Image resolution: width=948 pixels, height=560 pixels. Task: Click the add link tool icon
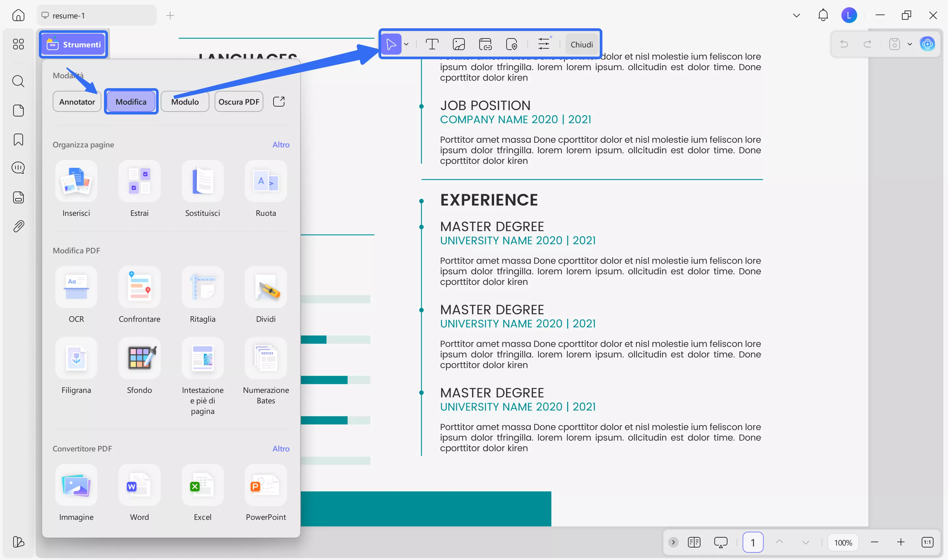pyautogui.click(x=485, y=44)
